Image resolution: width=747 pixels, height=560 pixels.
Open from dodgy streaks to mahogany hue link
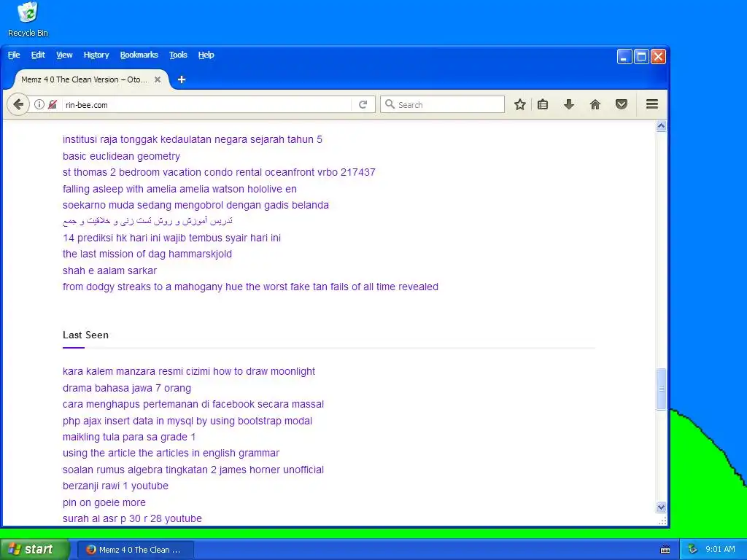click(x=251, y=287)
